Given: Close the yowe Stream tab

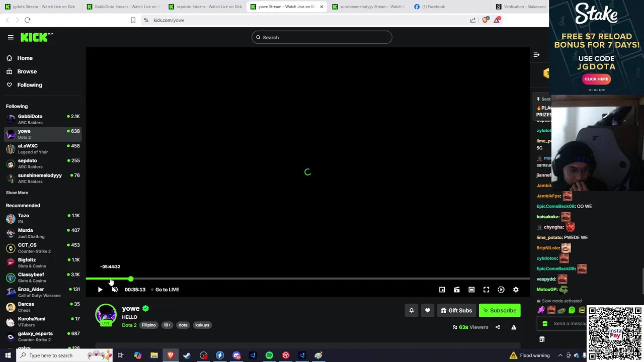Looking at the screenshot, I should tap(321, 7).
